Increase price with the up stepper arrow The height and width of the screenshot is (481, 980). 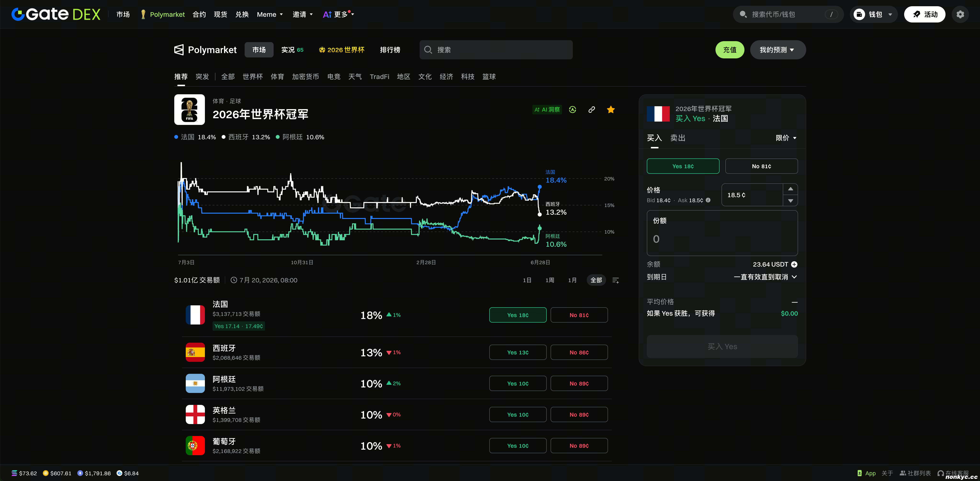(x=791, y=189)
